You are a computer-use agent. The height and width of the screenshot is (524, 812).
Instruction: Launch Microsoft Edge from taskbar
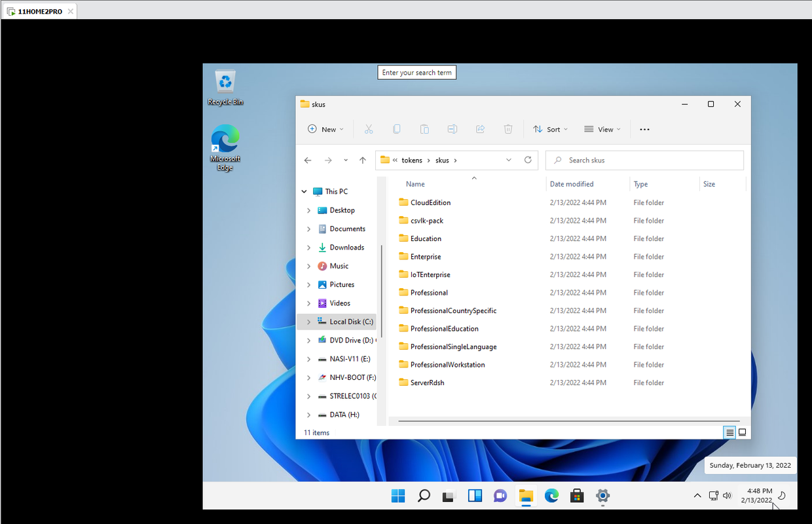pos(552,496)
